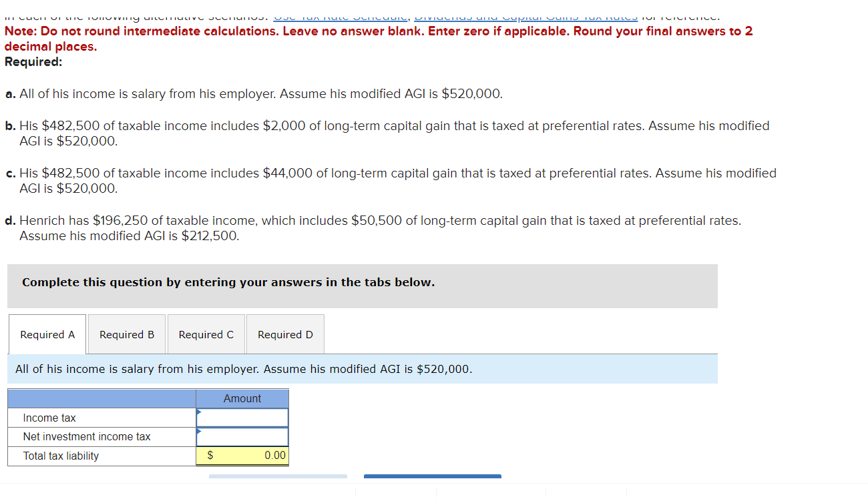Image resolution: width=868 pixels, height=497 pixels.
Task: Switch to the Required A tab
Action: click(x=47, y=334)
